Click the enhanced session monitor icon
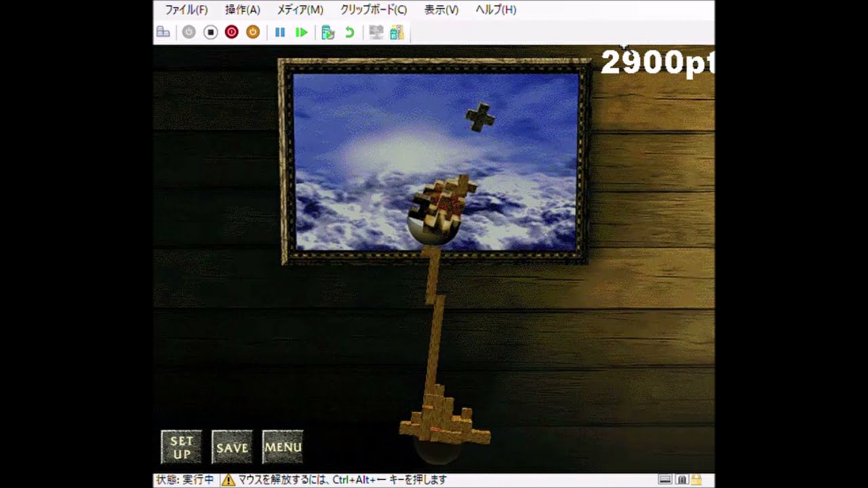This screenshot has width=868, height=488. [x=377, y=31]
